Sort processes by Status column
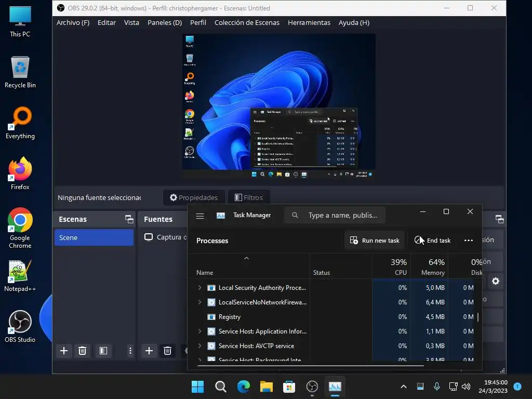The image size is (532, 399). [x=341, y=267]
